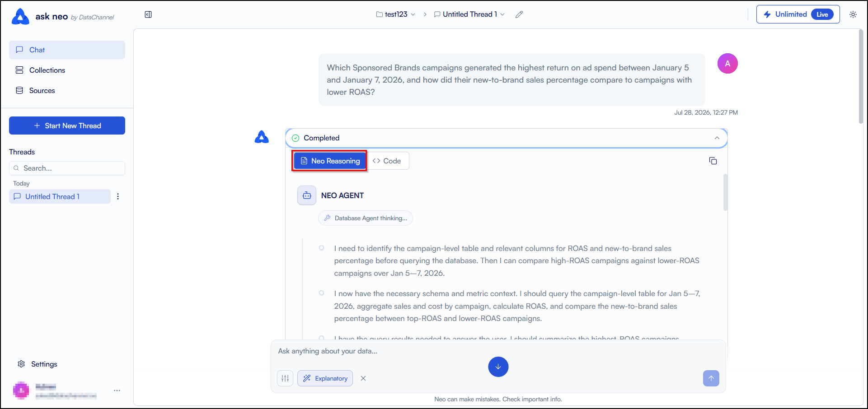
Task: Click Start New Thread button
Action: pyautogui.click(x=67, y=125)
